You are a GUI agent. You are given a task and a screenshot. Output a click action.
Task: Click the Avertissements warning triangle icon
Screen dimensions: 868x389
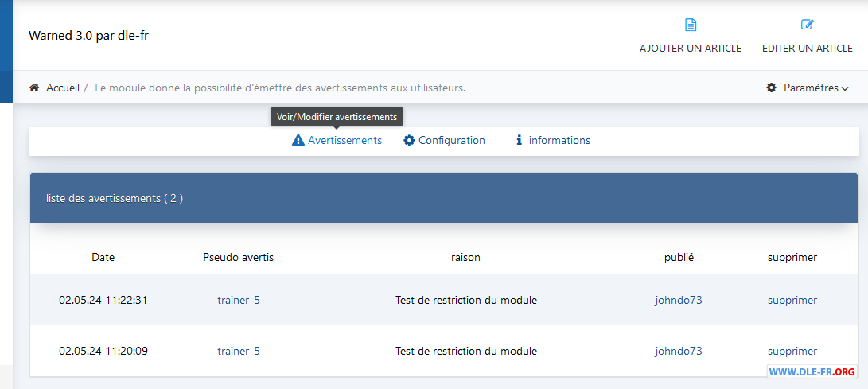click(298, 140)
